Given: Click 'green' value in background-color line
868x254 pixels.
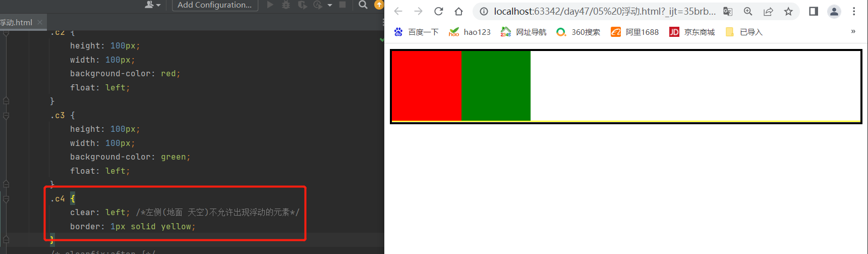Looking at the screenshot, I should (173, 157).
